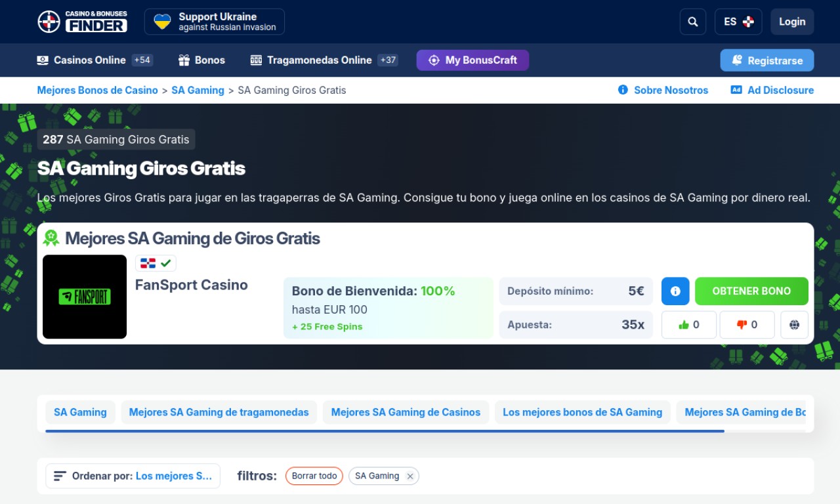Click the Depósito mínimo 5€ field
The image size is (840, 504).
576,291
